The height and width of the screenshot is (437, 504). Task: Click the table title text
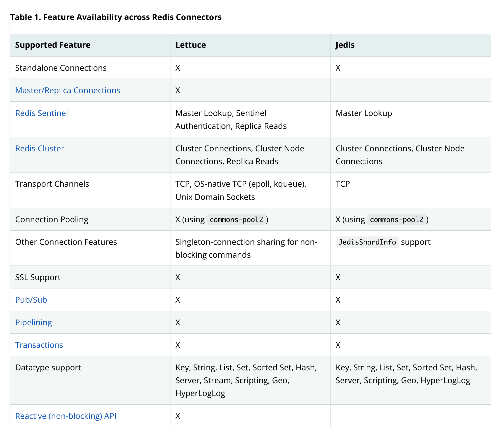click(116, 17)
